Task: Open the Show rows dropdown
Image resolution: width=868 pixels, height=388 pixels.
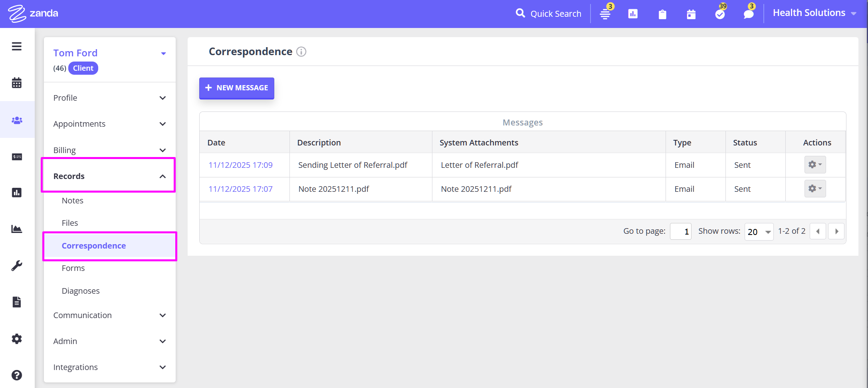Action: pos(759,232)
